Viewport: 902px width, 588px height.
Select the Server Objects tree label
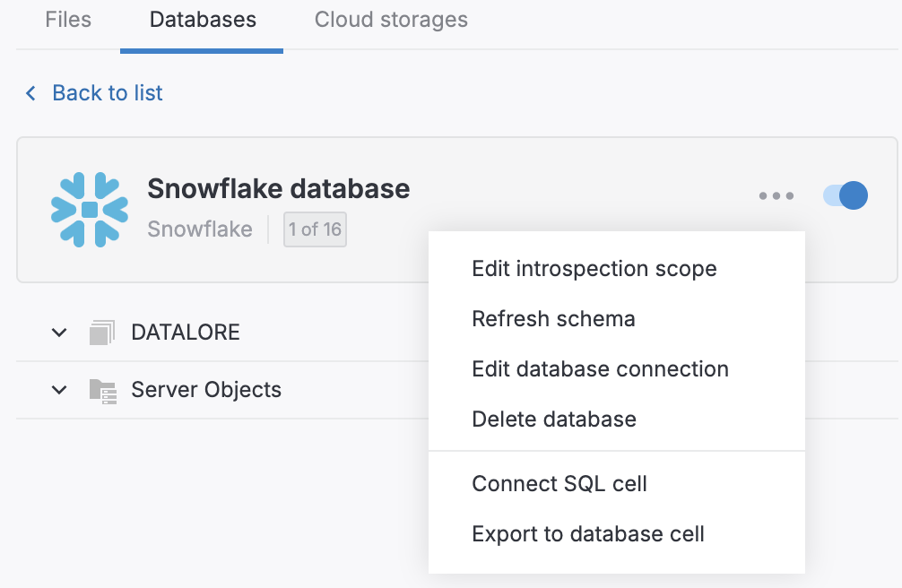[x=206, y=390]
